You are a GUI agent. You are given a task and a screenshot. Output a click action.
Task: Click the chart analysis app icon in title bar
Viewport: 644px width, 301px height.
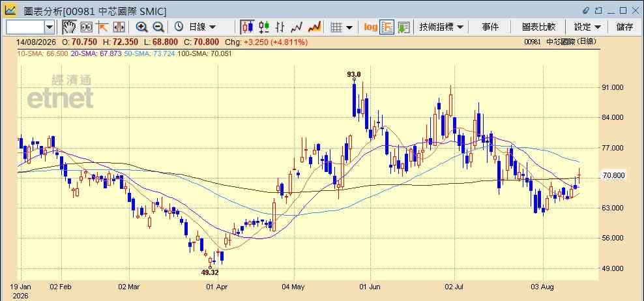10,10
